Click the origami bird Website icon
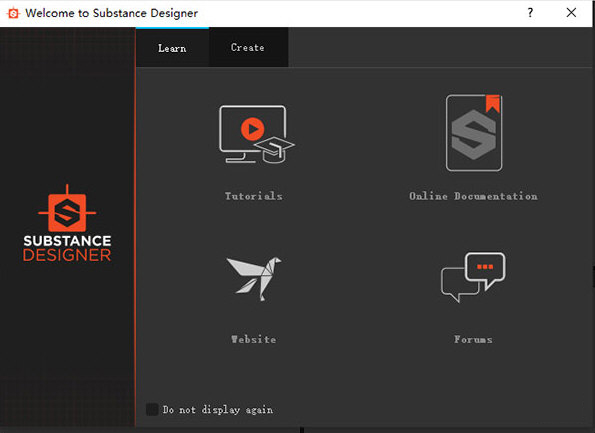Image resolution: width=595 pixels, height=433 pixels. (254, 279)
